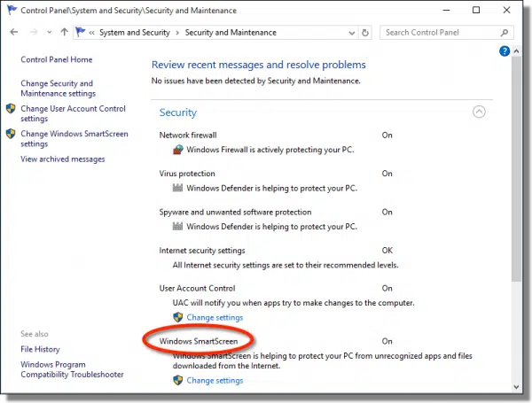Click Review recent messages and resolve problems heading
Image resolution: width=532 pixels, height=403 pixels.
click(x=259, y=65)
